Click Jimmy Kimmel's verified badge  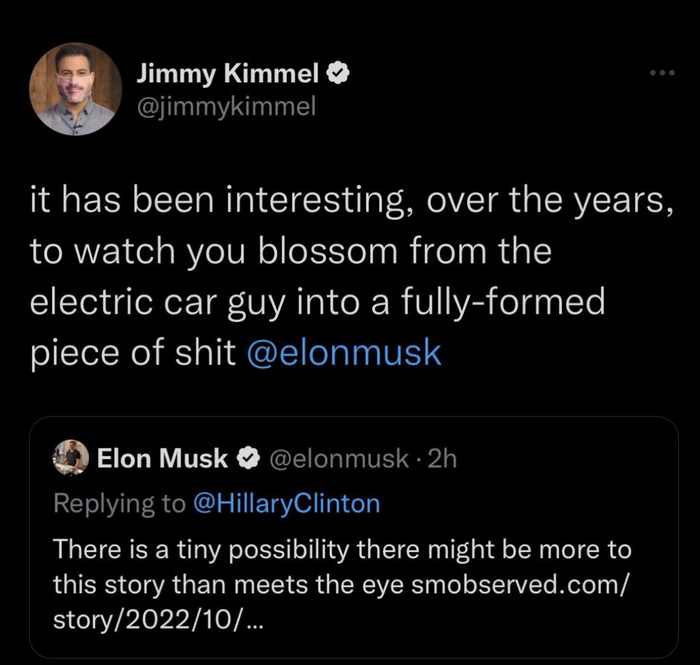coord(340,73)
